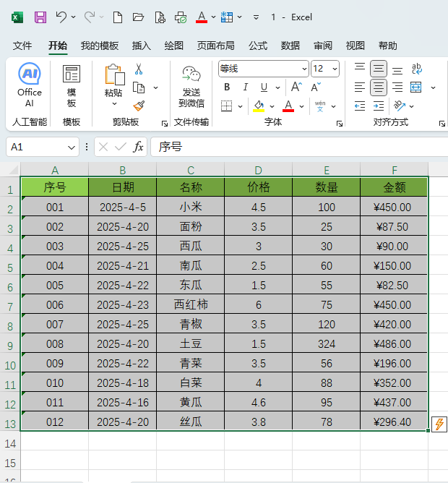Apply red font color in ribbon

coord(288,106)
